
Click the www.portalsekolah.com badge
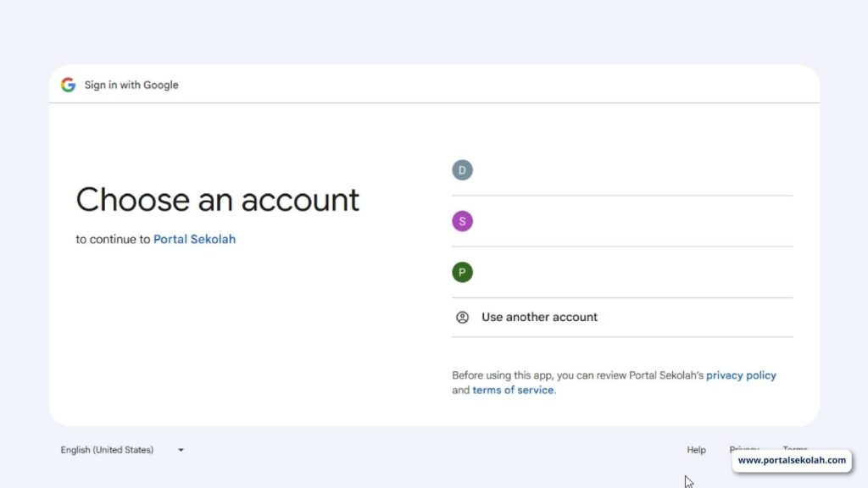click(x=792, y=461)
